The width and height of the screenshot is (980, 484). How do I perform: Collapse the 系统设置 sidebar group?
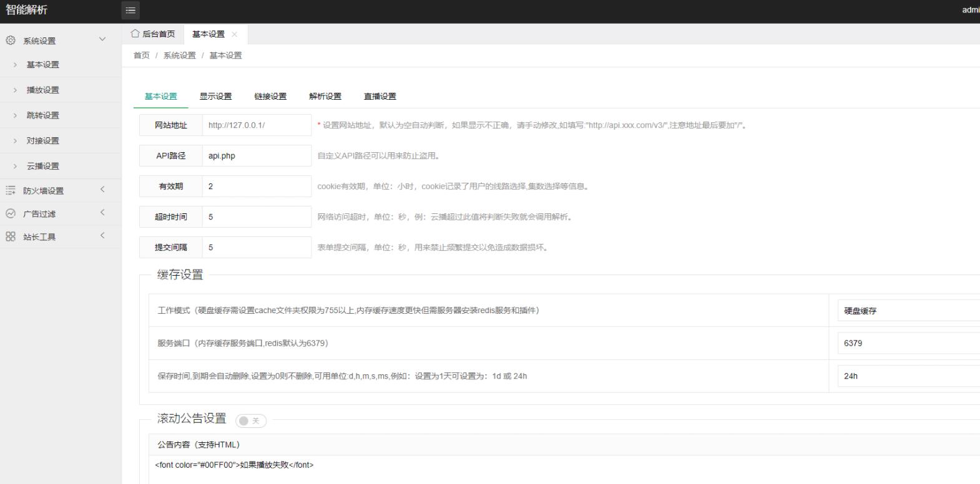pos(102,39)
